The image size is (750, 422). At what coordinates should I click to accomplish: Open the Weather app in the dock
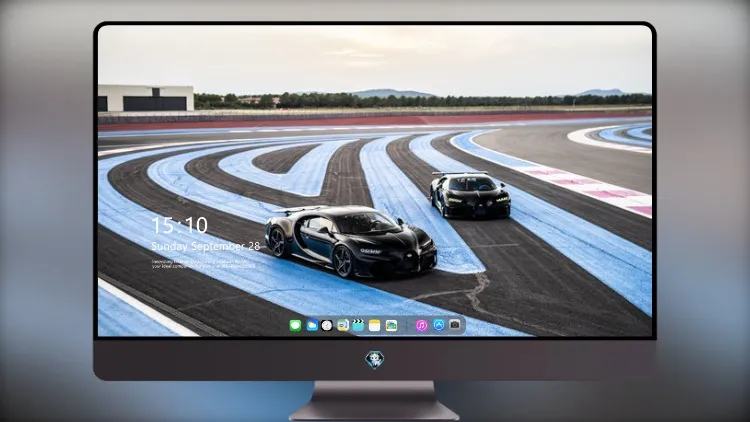point(312,326)
